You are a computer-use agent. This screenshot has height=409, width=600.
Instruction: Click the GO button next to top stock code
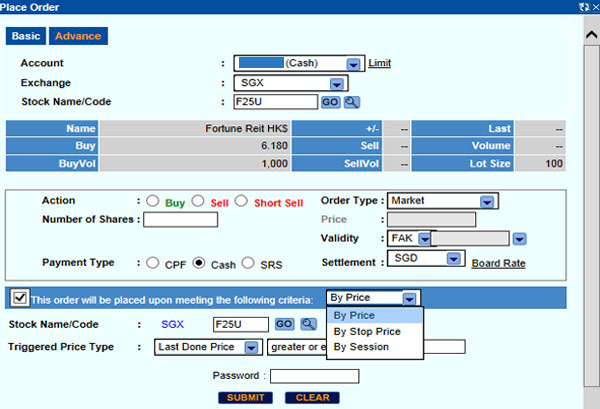coord(330,102)
